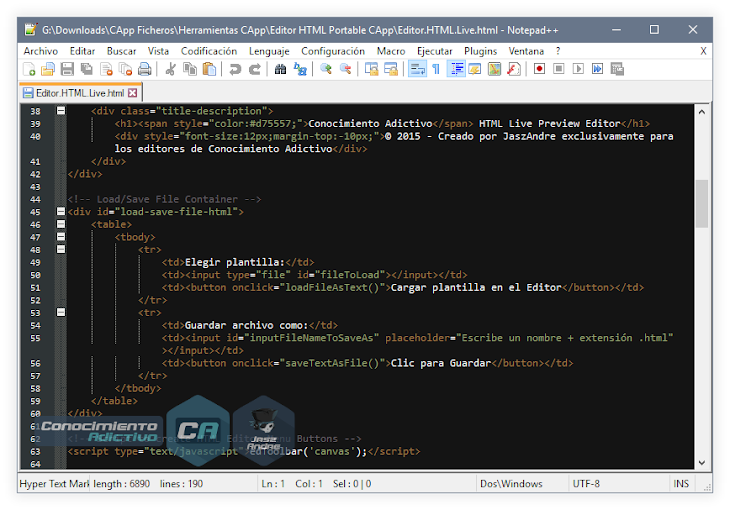Click the 'length : 6890' status bar entry

[x=122, y=484]
